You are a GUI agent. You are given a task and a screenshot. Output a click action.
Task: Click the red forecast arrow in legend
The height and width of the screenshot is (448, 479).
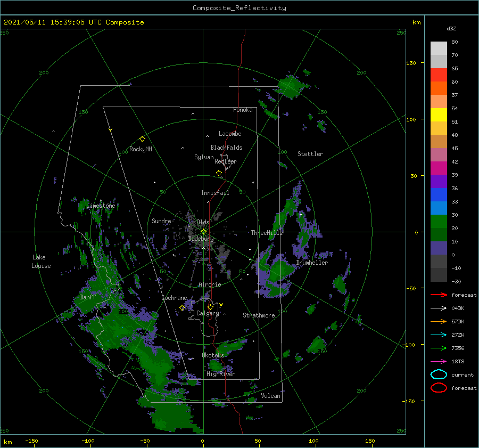click(x=439, y=295)
